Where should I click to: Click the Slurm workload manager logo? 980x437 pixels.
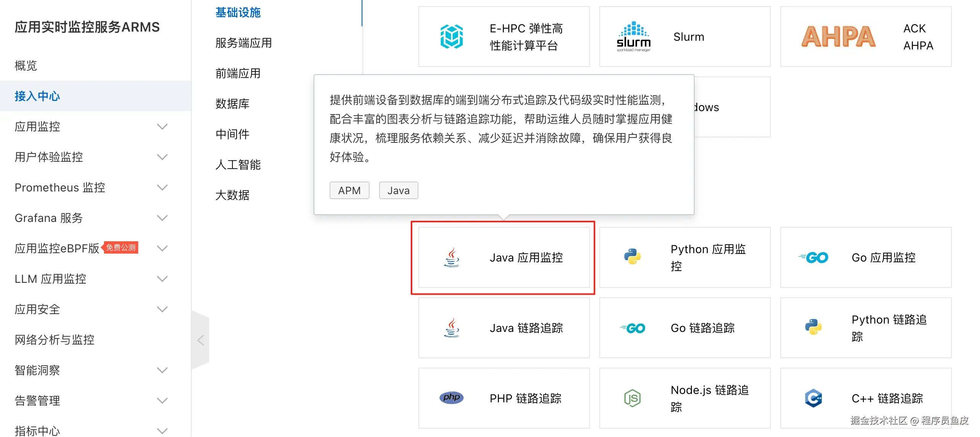[633, 37]
